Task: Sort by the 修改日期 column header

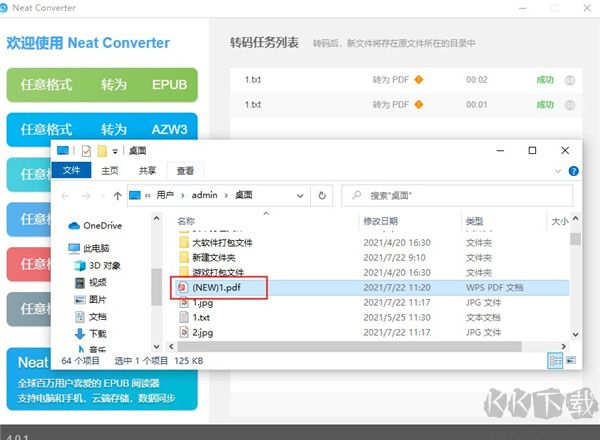Action: pos(380,221)
